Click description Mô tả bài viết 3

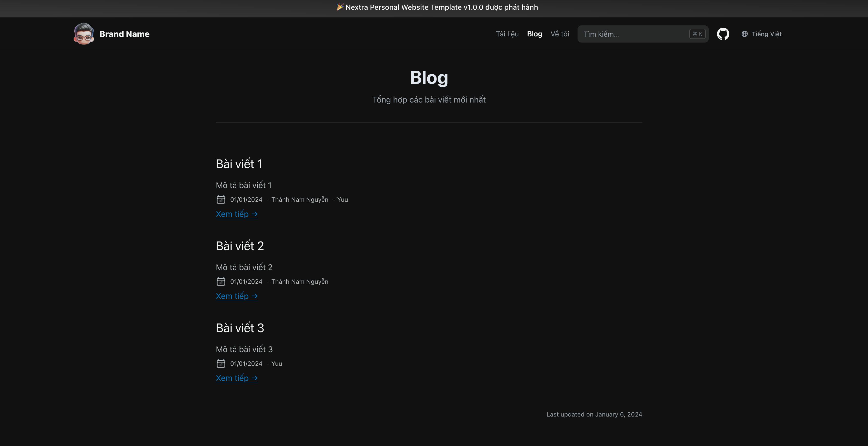[x=244, y=349]
